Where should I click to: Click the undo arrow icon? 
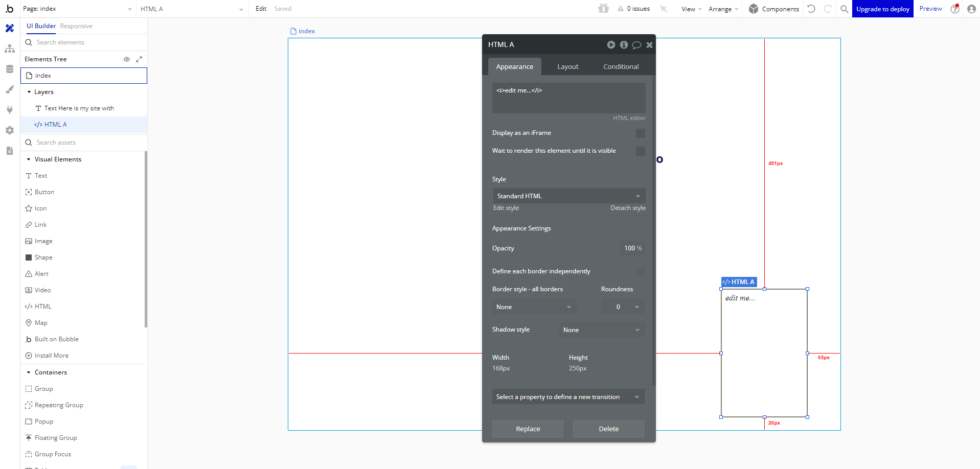click(x=811, y=9)
